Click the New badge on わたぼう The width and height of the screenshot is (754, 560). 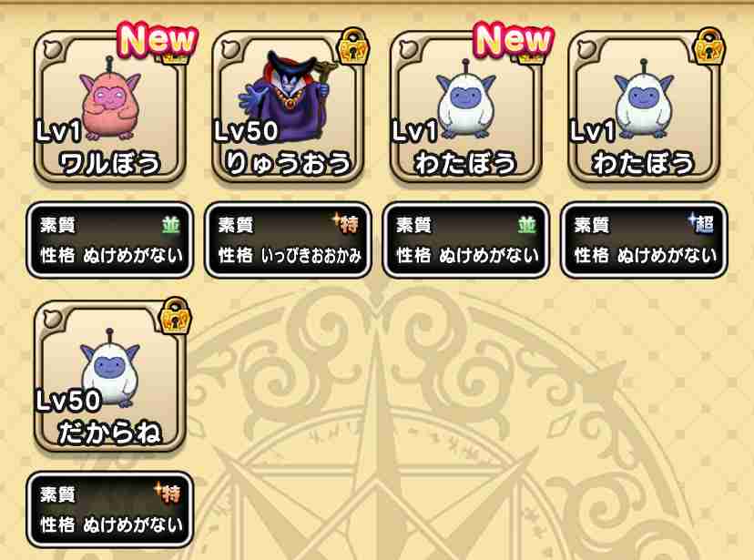point(514,39)
